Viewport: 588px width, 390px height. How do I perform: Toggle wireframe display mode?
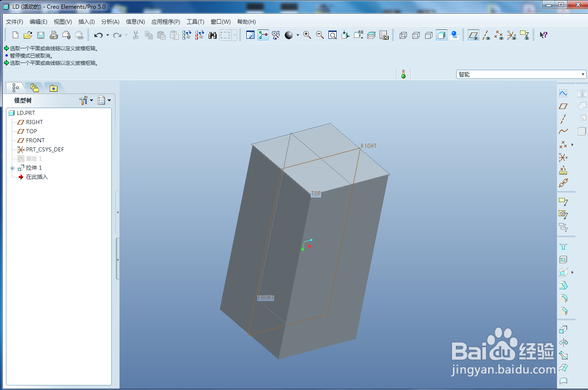click(403, 35)
